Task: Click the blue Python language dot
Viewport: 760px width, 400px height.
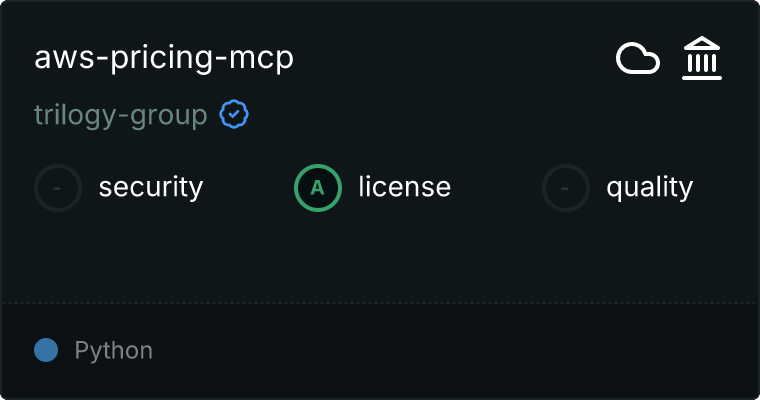Action: (46, 350)
